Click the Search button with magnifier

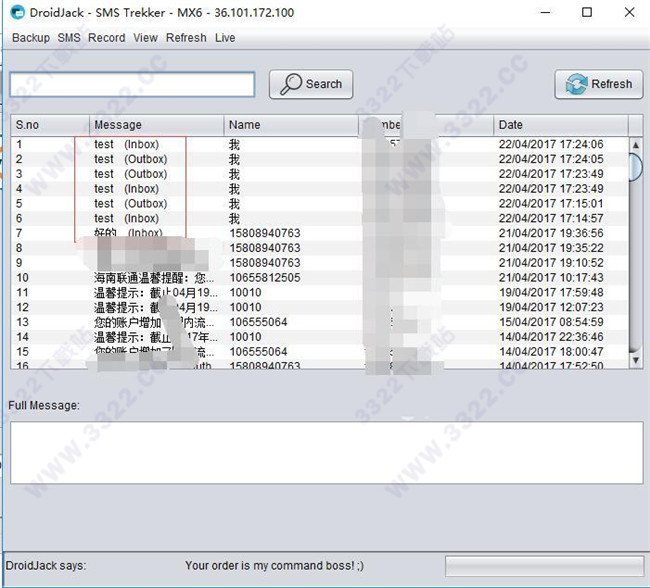pos(311,84)
